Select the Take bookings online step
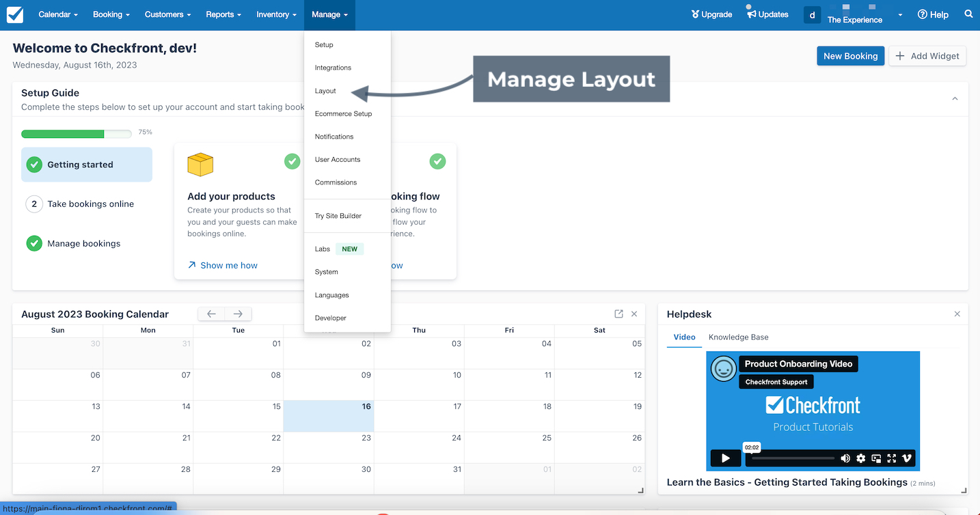 [x=87, y=204]
